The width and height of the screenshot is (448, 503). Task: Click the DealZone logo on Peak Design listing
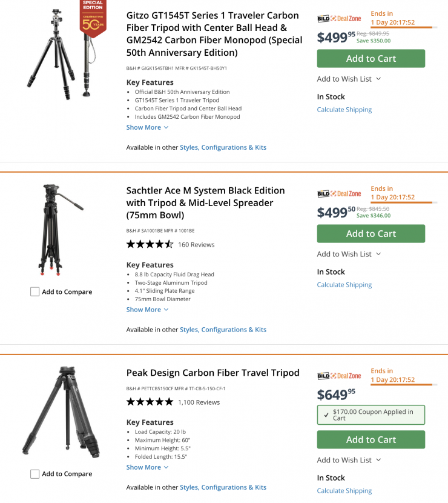(339, 376)
